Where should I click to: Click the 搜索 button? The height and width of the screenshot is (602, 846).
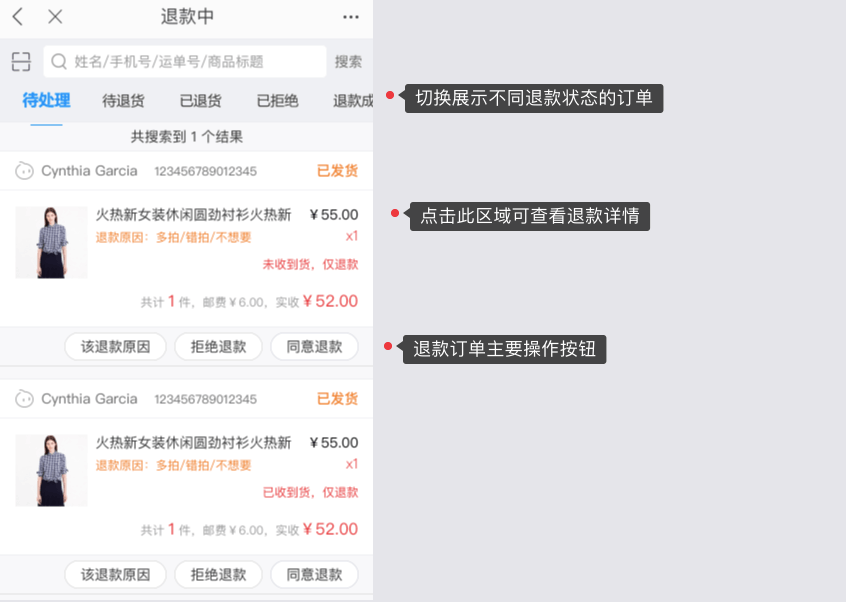coord(348,61)
